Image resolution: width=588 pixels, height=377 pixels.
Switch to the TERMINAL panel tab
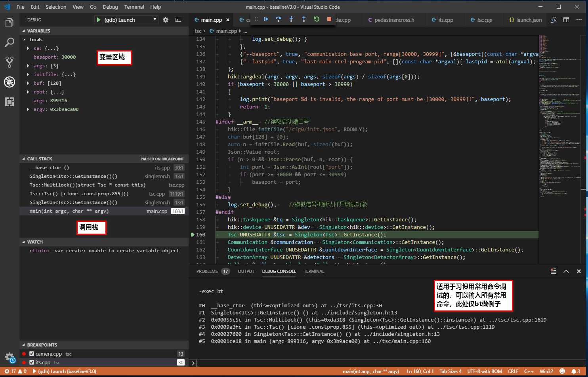(314, 271)
